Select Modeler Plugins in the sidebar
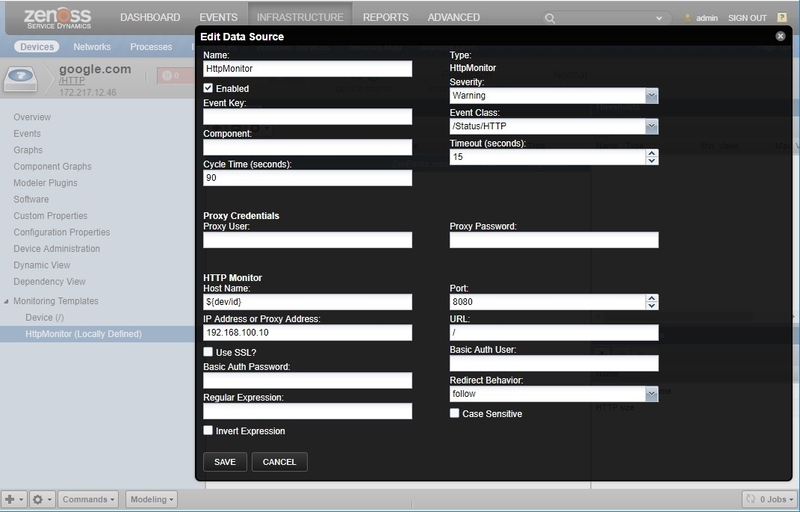Screen dimensions: 800x512 tap(45, 183)
